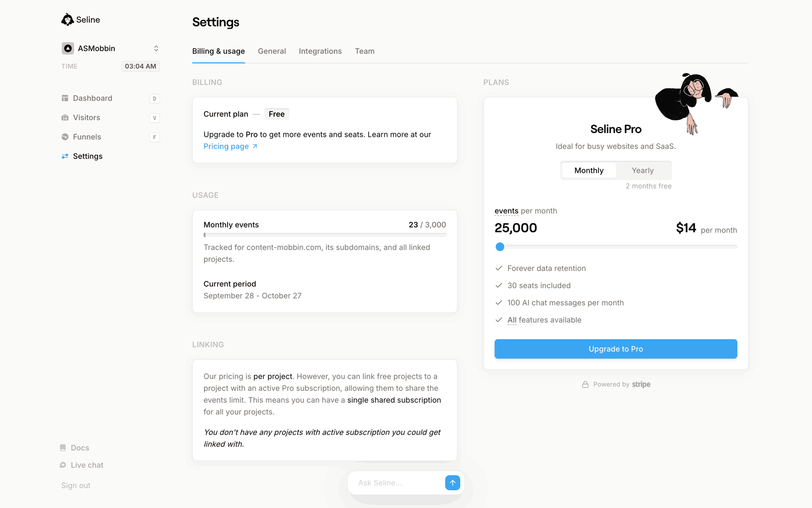Viewport: 812px width, 508px height.
Task: Open the Team tab
Action: pos(365,51)
